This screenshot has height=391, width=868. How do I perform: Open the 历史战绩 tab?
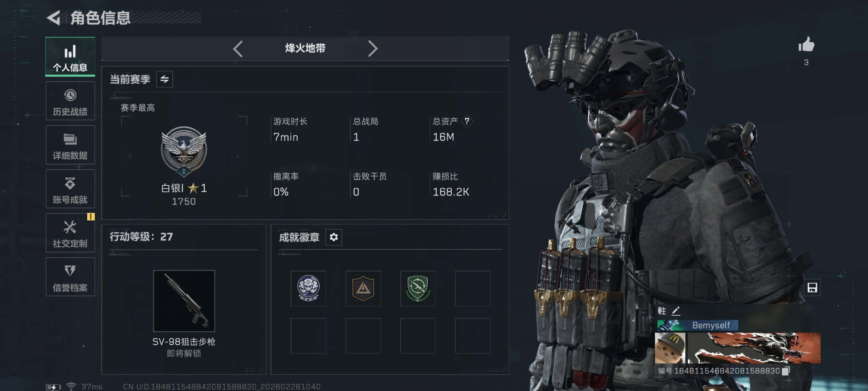point(70,101)
